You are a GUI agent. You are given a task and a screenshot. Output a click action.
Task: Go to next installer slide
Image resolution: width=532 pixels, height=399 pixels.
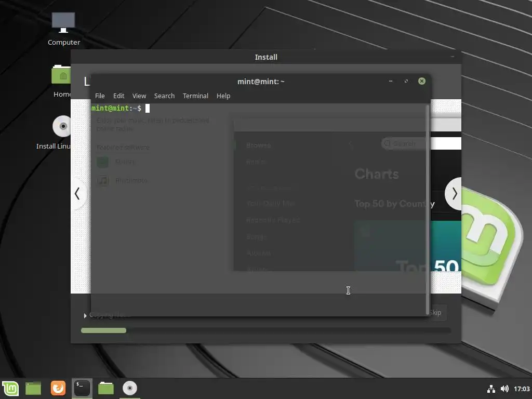(x=454, y=194)
